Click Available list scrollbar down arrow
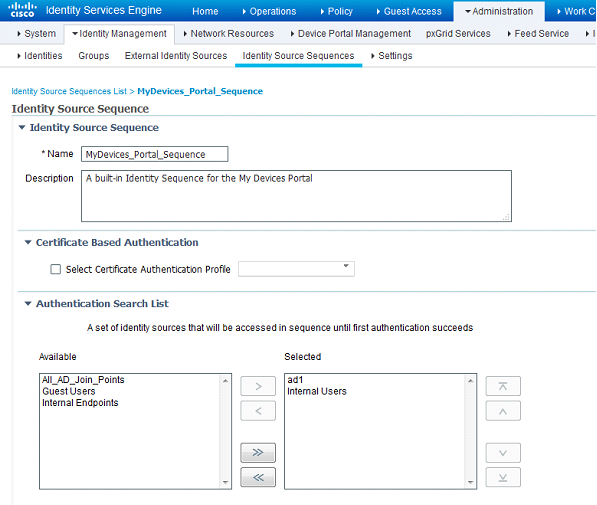The image size is (597, 505). coord(225,482)
